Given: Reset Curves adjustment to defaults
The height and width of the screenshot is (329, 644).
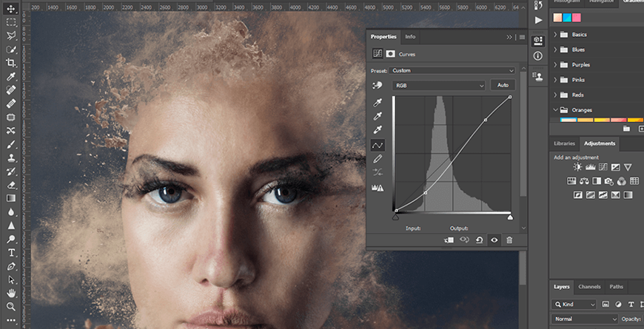Looking at the screenshot, I should pos(479,240).
